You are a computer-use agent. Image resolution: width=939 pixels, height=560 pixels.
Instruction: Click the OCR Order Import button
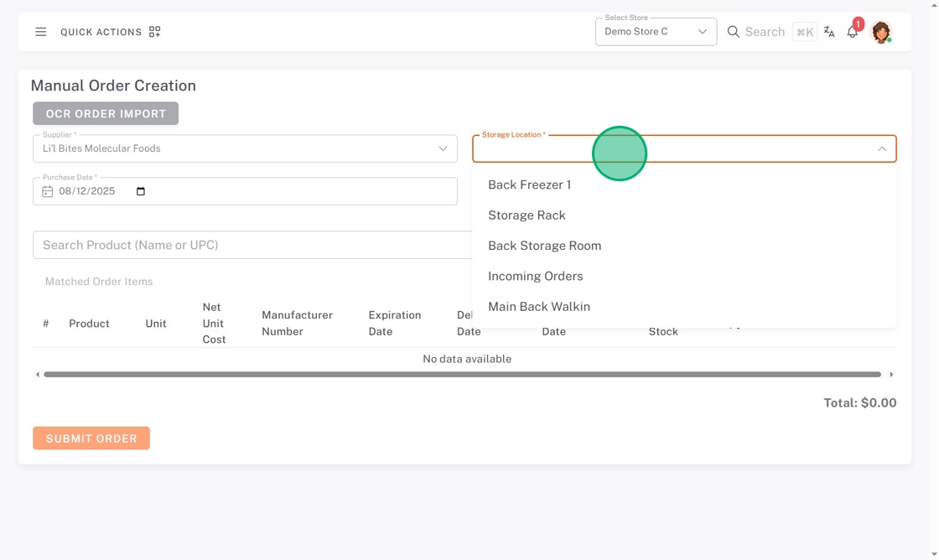(x=106, y=113)
